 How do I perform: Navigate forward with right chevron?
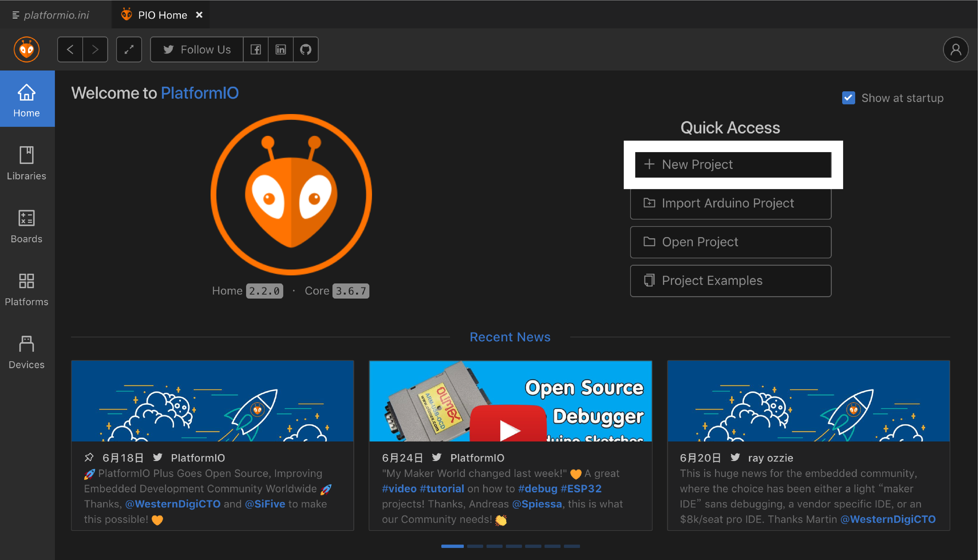point(95,49)
